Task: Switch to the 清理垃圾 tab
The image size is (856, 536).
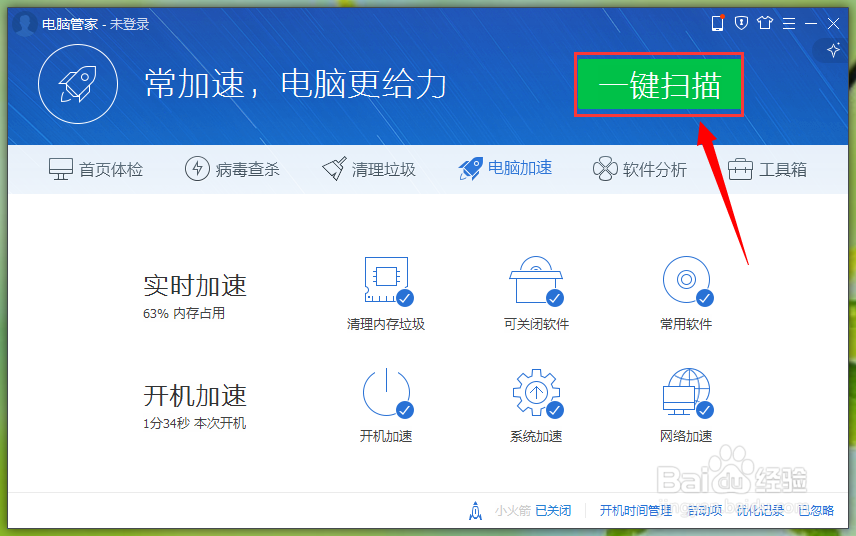Action: (369, 169)
